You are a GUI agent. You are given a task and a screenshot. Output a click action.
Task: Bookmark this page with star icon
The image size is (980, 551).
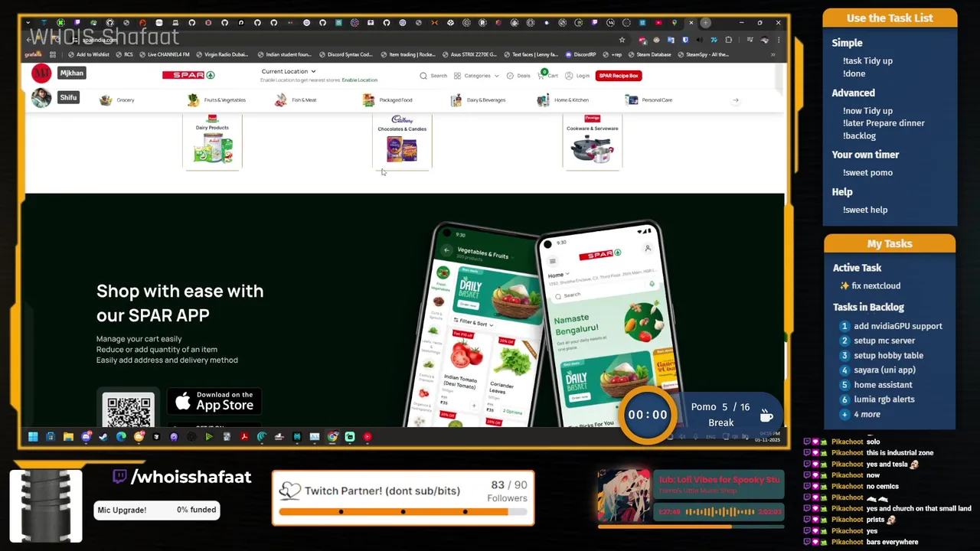[622, 40]
